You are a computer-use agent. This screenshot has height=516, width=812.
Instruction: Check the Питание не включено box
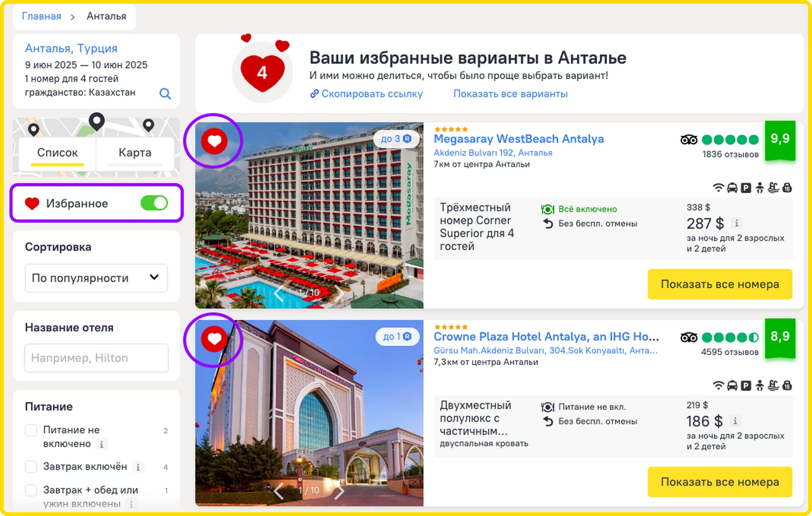(x=31, y=430)
